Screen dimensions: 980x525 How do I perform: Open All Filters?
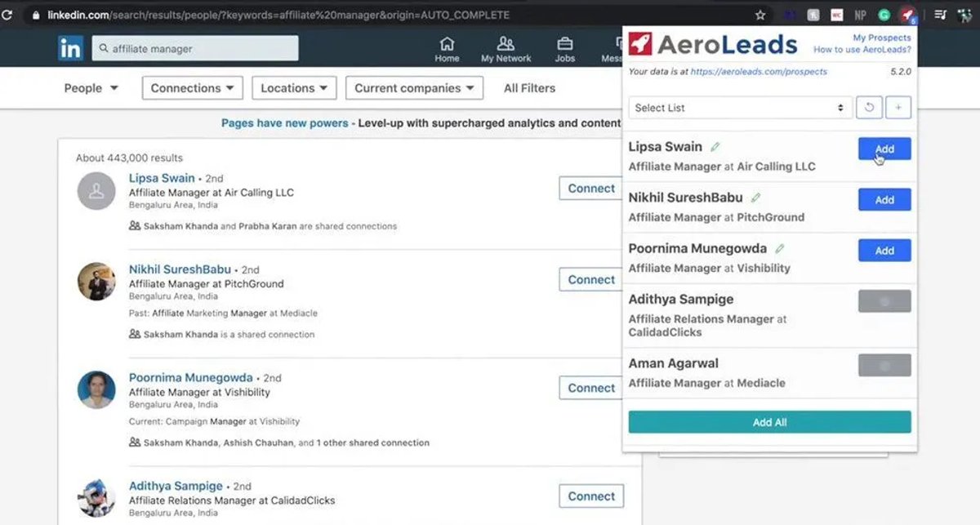click(x=529, y=88)
